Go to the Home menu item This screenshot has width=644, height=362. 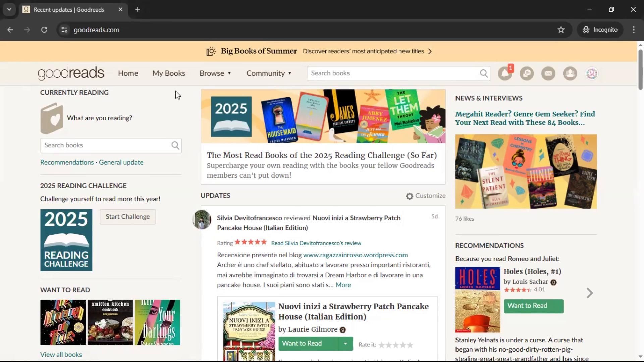[128, 73]
